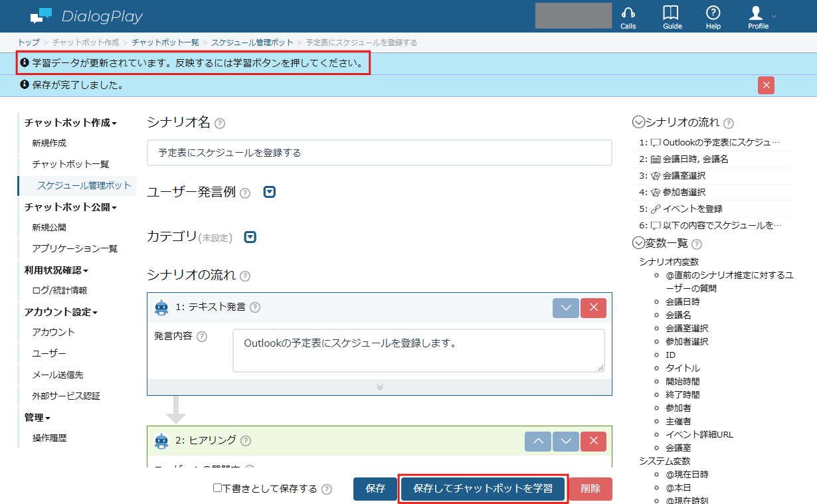817x504 pixels.
Task: Click variable イベント詳細URL in list
Action: [x=699, y=434]
